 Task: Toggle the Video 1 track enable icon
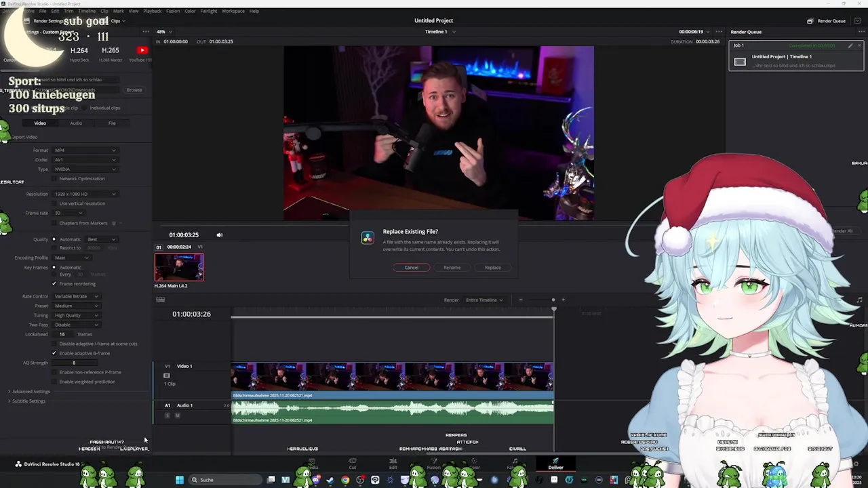[167, 375]
